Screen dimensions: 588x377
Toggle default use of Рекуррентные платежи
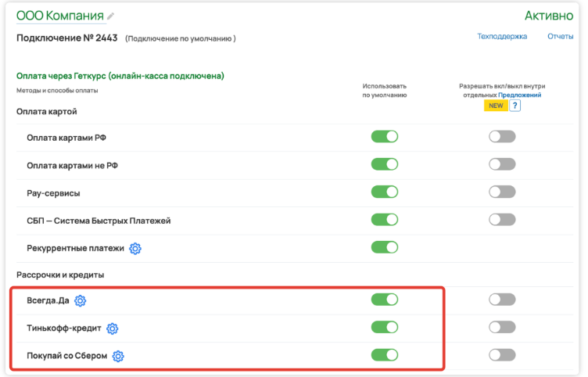pos(385,248)
